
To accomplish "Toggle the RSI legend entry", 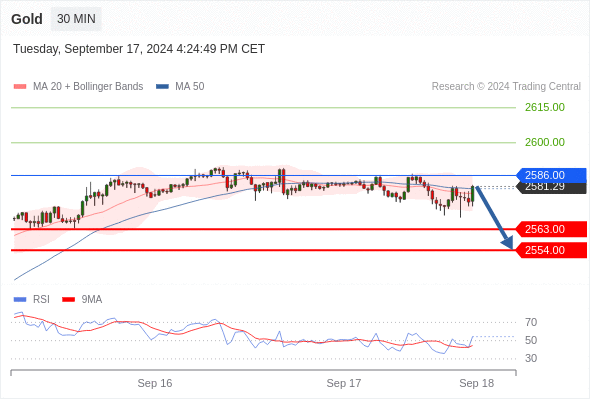I will [32, 300].
